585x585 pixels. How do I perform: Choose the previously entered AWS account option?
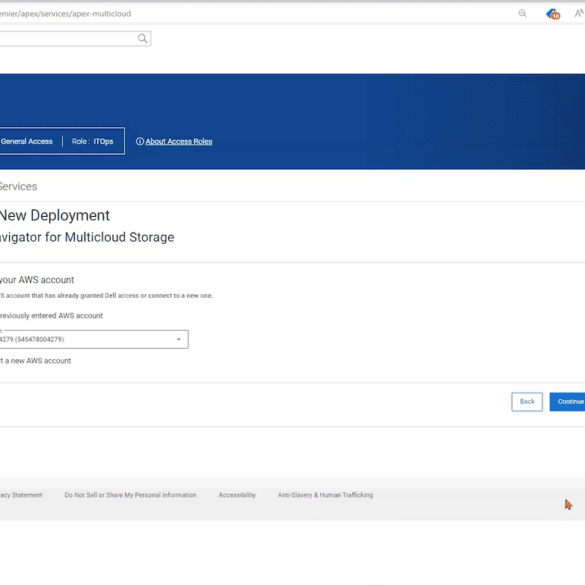51,316
